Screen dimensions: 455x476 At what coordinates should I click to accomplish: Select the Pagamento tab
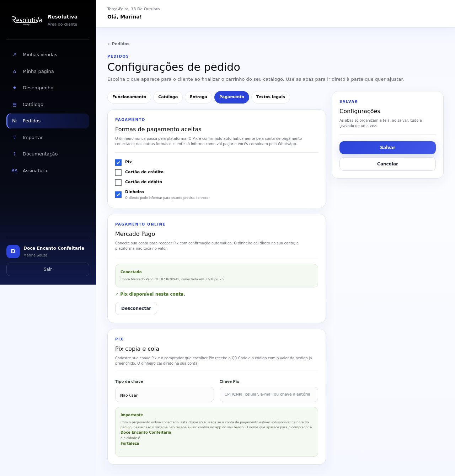click(232, 97)
